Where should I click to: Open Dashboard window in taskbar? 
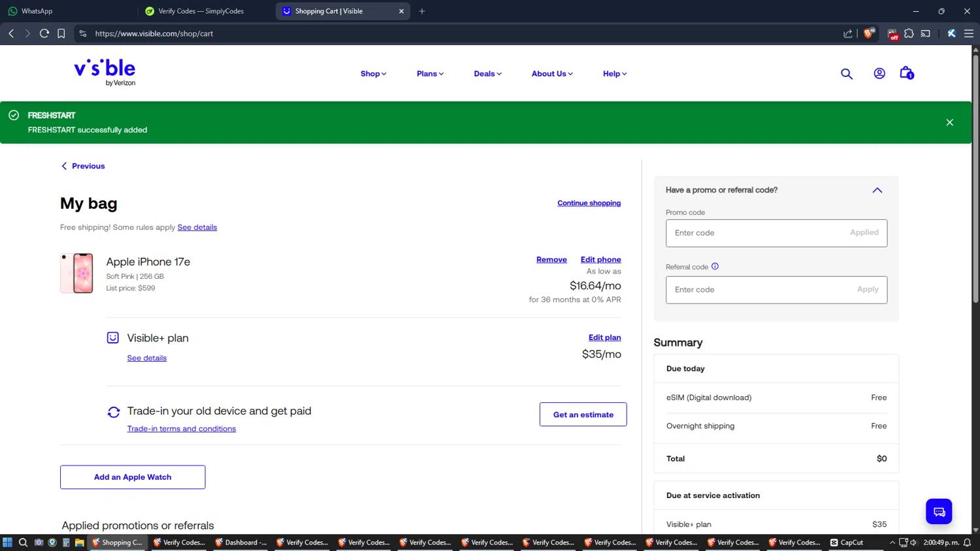click(x=241, y=543)
